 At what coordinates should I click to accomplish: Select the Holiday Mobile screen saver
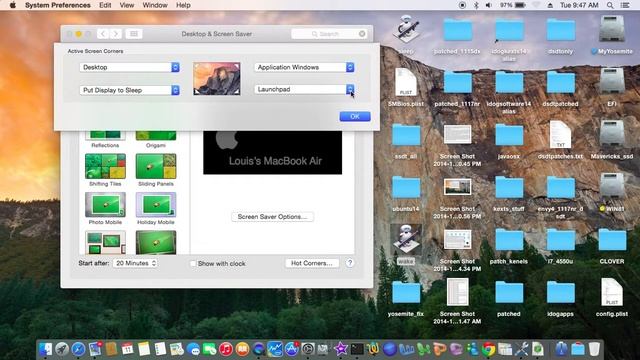click(156, 208)
